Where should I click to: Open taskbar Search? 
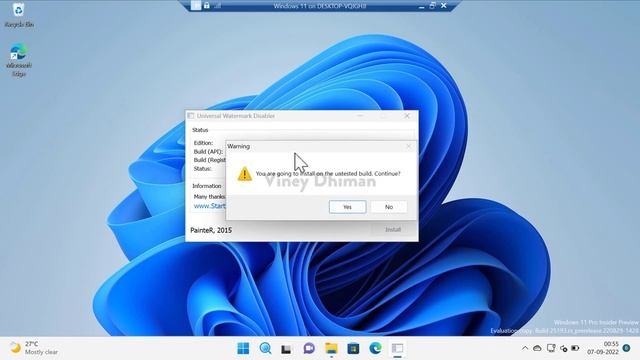[x=265, y=348]
